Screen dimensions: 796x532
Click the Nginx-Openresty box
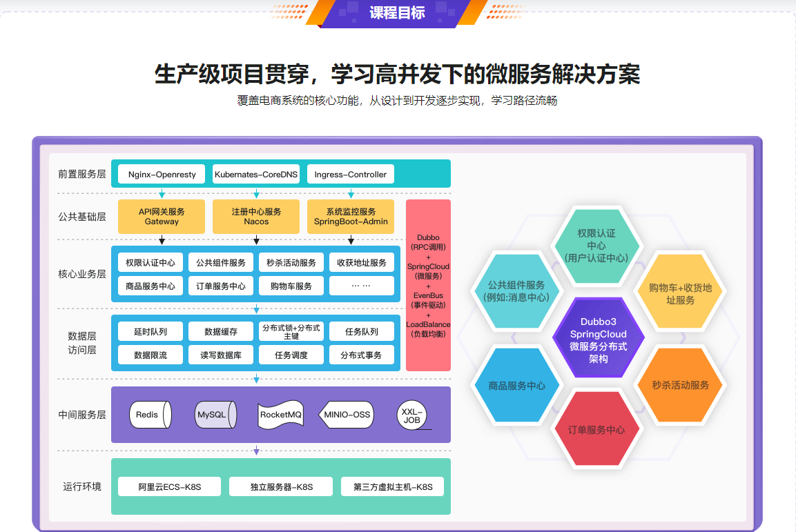pyautogui.click(x=159, y=174)
